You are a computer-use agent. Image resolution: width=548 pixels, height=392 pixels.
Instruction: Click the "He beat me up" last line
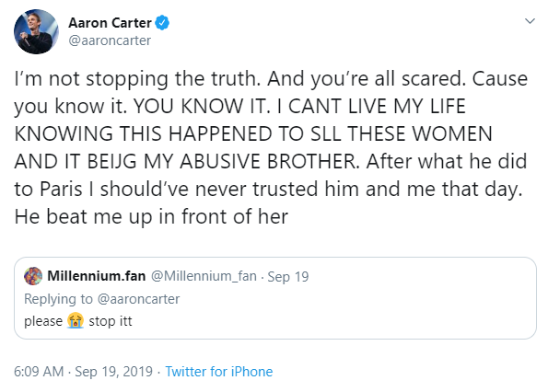tap(151, 216)
